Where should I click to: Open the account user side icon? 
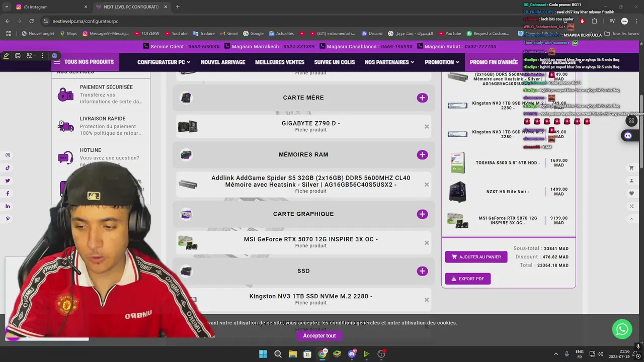tap(631, 180)
